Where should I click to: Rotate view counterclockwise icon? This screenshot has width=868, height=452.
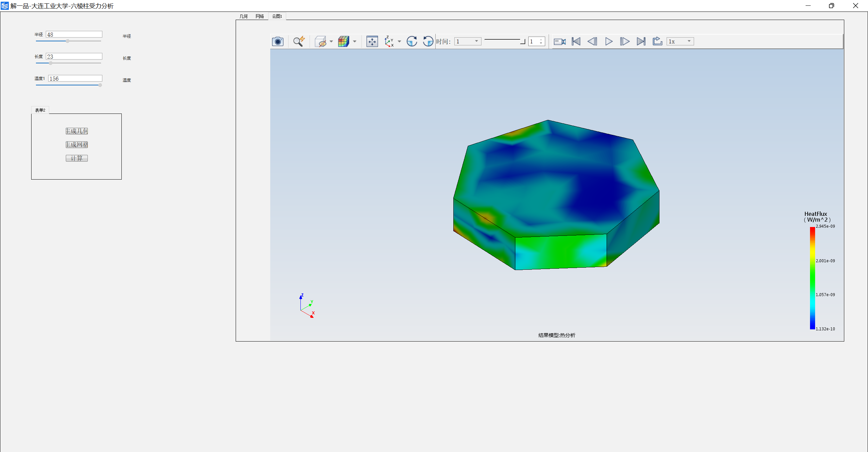(x=428, y=41)
